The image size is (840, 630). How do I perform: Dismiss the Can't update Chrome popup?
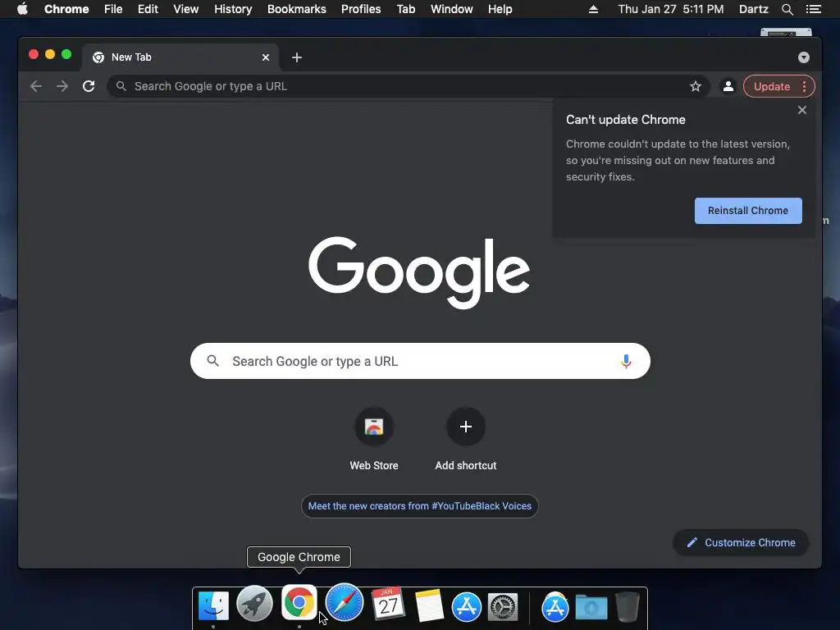tap(802, 110)
